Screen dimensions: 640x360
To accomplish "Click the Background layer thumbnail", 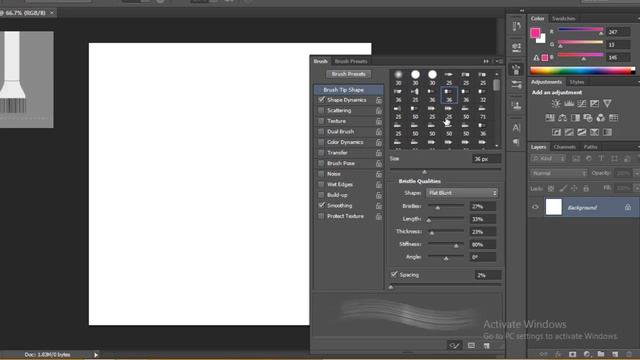I will pos(554,207).
